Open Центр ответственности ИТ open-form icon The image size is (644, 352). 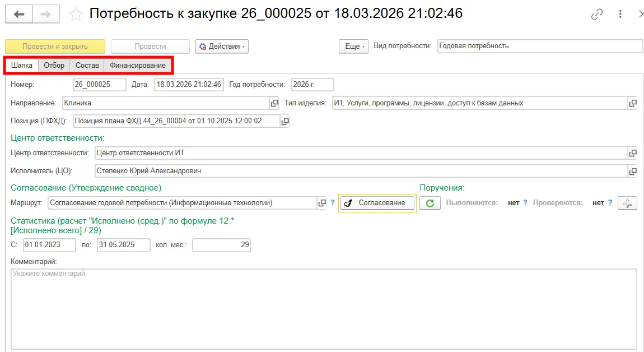633,154
